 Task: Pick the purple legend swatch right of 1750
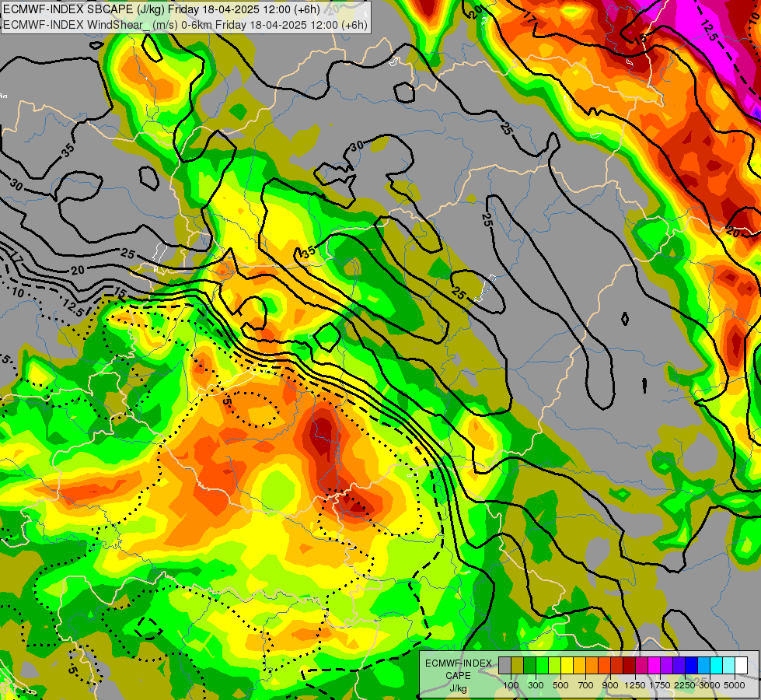click(x=667, y=666)
